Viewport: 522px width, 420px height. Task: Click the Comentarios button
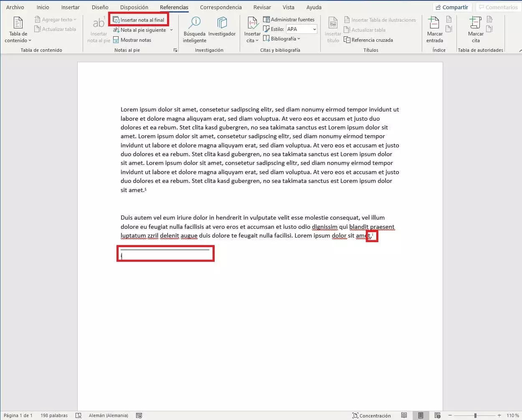coord(498,8)
